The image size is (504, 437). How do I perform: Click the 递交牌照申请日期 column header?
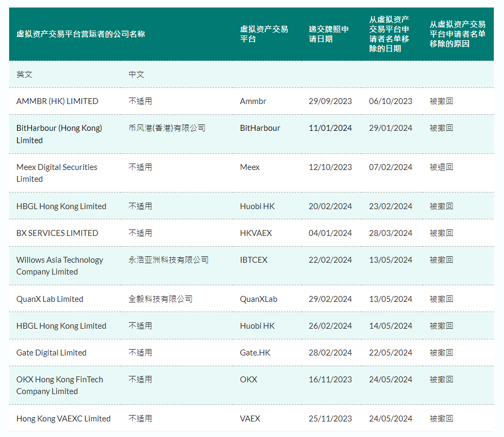[329, 34]
